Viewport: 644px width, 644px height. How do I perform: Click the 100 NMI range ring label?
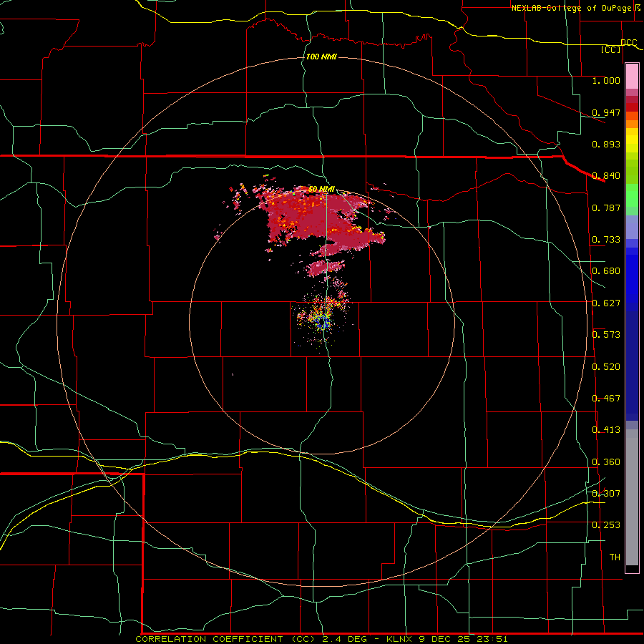321,57
